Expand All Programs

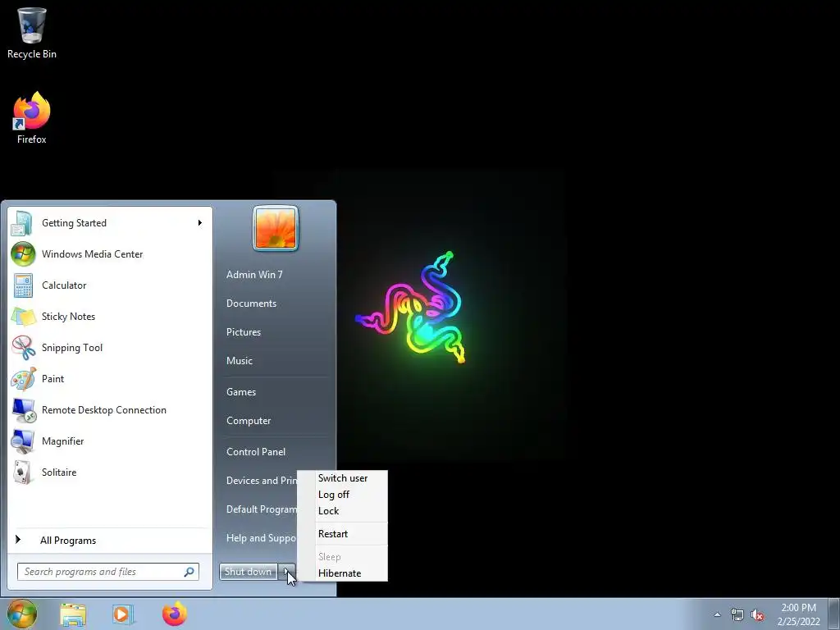68,541
